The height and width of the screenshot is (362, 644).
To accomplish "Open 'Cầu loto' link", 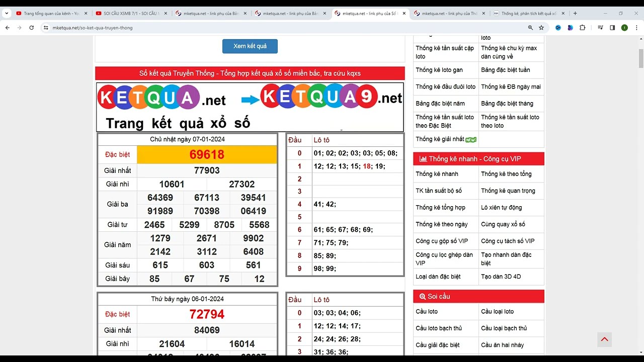I will click(x=427, y=312).
